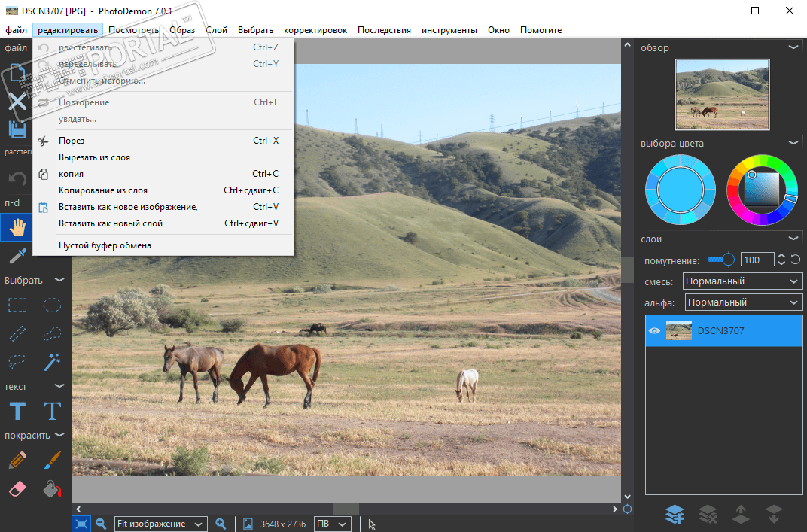807x532 pixels.
Task: Select the rectangular selection tool
Action: 17,306
